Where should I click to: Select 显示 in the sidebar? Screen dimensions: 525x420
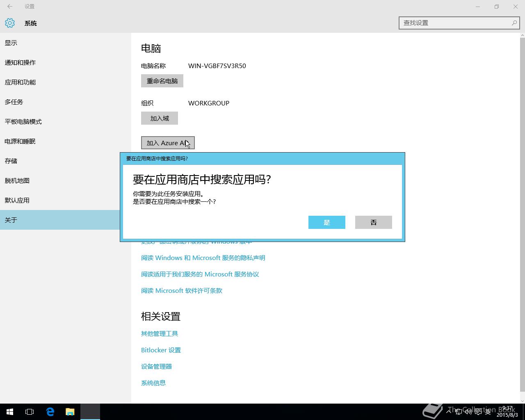pos(66,43)
